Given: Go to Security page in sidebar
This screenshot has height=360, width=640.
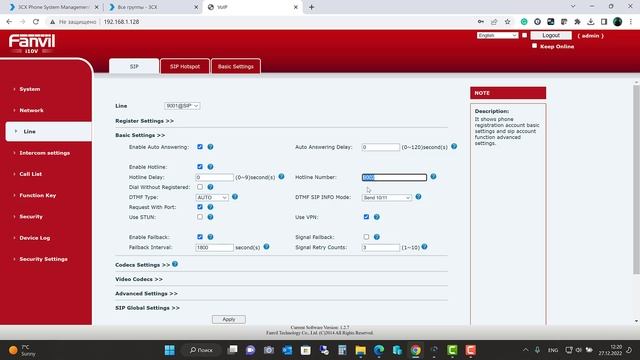Looking at the screenshot, I should click(31, 216).
